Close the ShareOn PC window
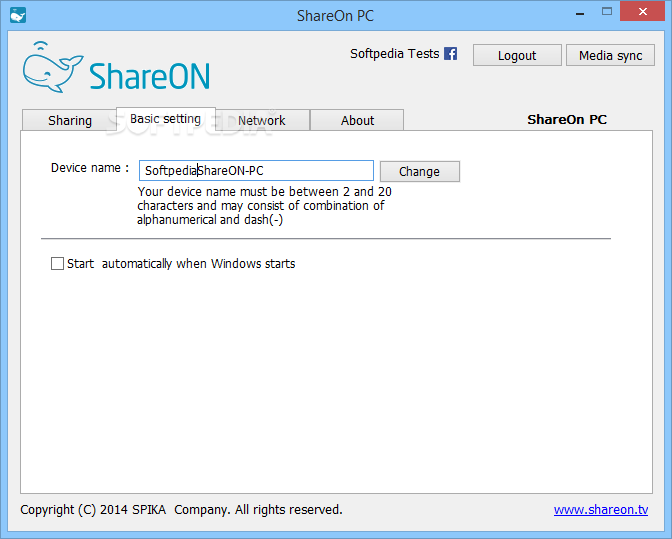 coord(643,11)
